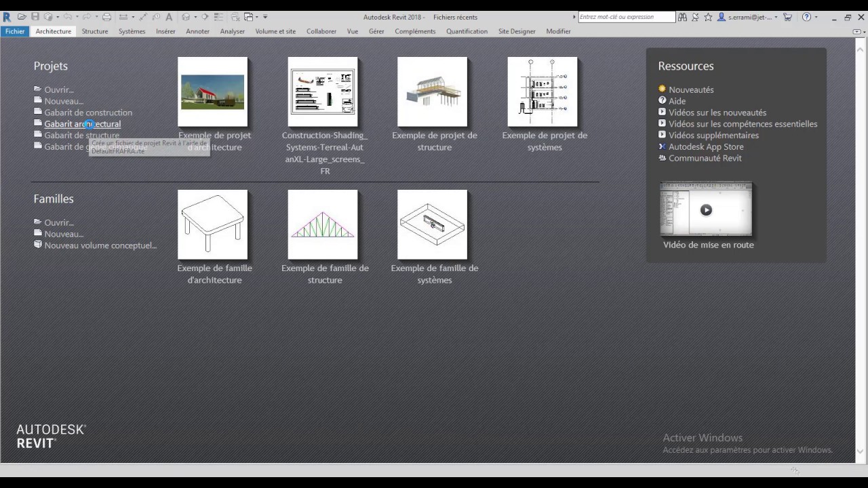Screen dimensions: 868x488
Task: Open the Customize Quick Access Toolbar dropdown
Action: tap(265, 17)
